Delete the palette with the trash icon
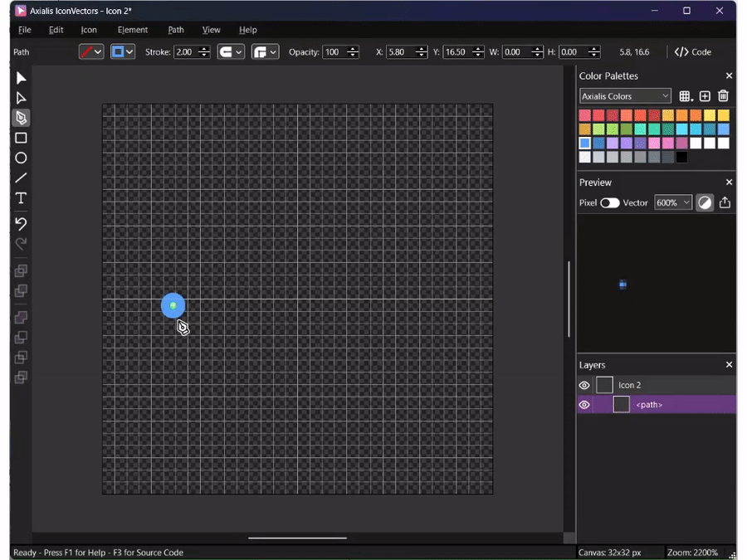The height and width of the screenshot is (560, 747). [723, 96]
